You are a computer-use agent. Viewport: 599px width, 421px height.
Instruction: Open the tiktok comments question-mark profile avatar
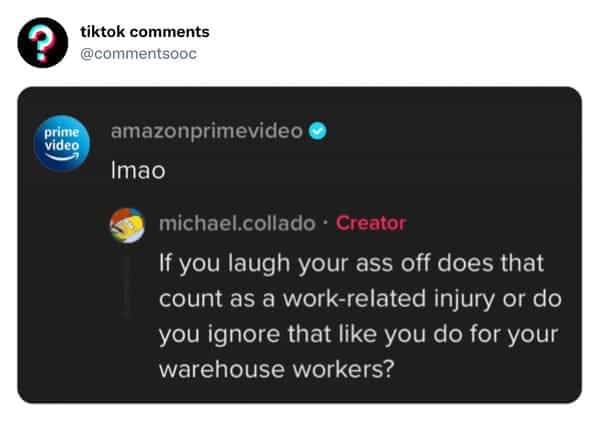point(43,42)
